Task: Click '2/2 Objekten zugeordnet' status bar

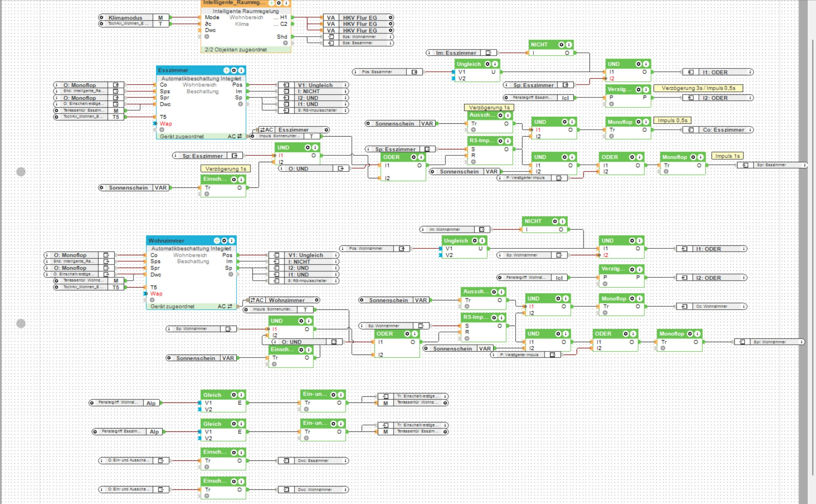Action: click(x=236, y=49)
